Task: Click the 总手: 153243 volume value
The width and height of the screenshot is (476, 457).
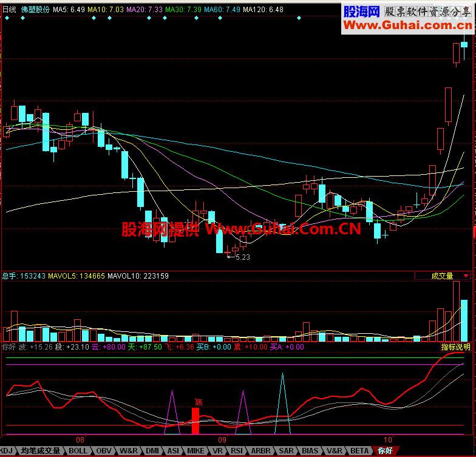Action: coord(24,276)
